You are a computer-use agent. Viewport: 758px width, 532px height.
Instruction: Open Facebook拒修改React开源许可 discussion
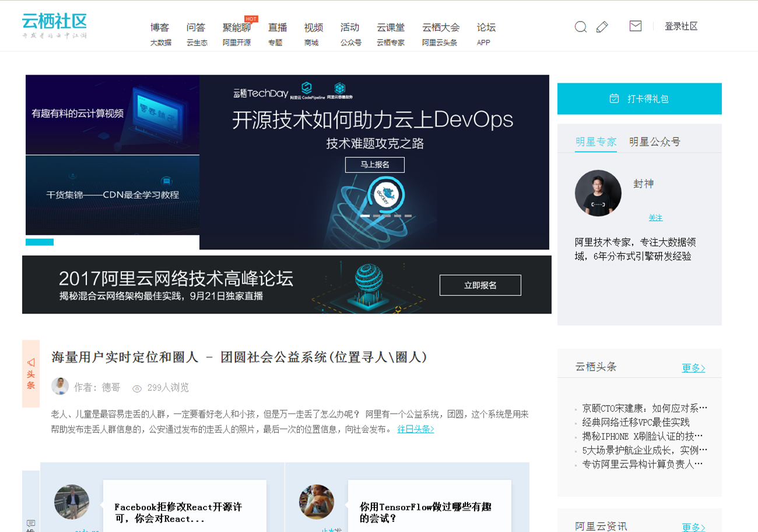point(178,513)
